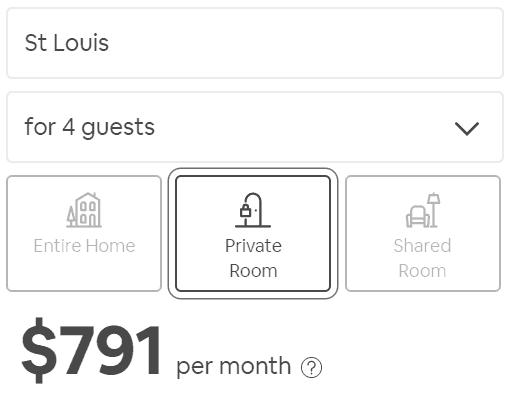Open the question mark help icon

click(311, 368)
